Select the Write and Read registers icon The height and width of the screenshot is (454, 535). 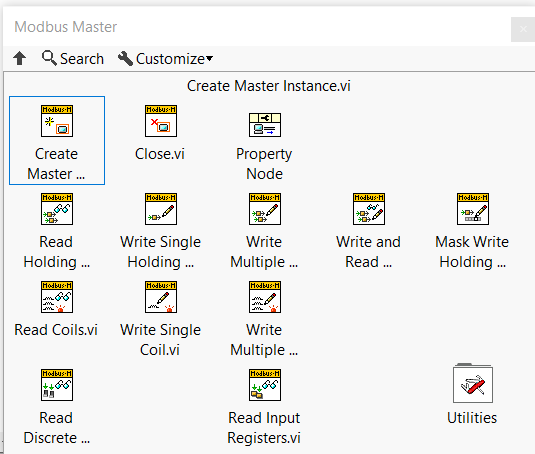click(x=369, y=209)
